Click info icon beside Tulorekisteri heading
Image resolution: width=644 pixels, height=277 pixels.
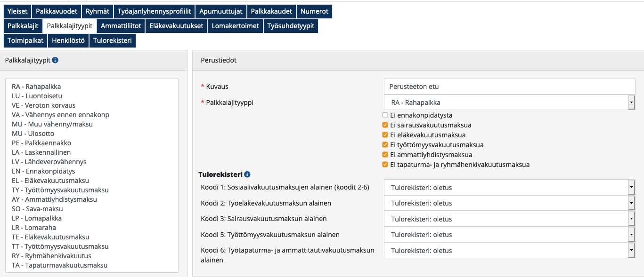click(247, 174)
